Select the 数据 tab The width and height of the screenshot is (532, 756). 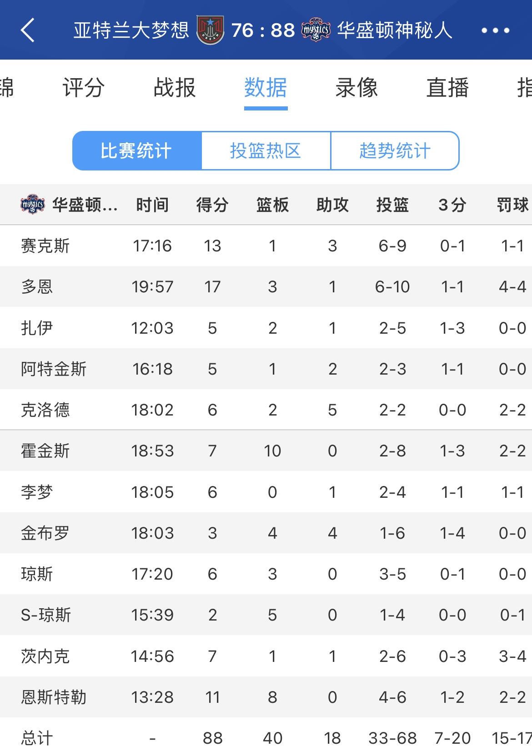point(266,87)
